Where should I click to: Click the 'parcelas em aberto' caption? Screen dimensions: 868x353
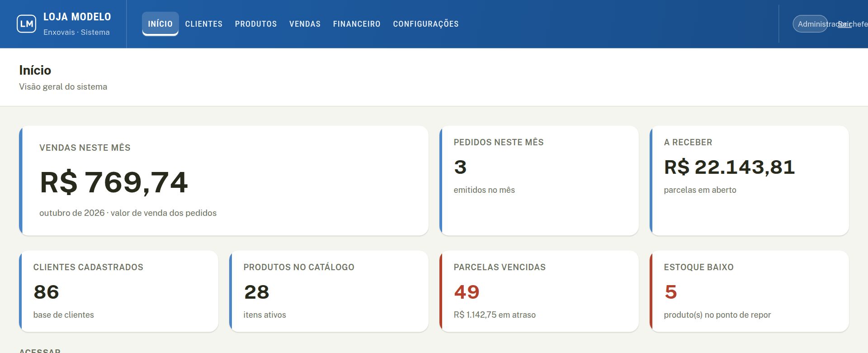[700, 190]
